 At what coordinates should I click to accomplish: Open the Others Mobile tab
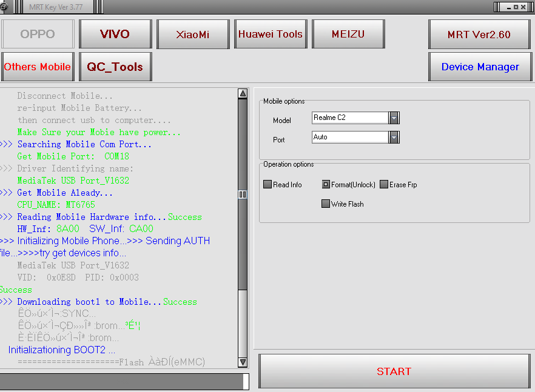(38, 67)
